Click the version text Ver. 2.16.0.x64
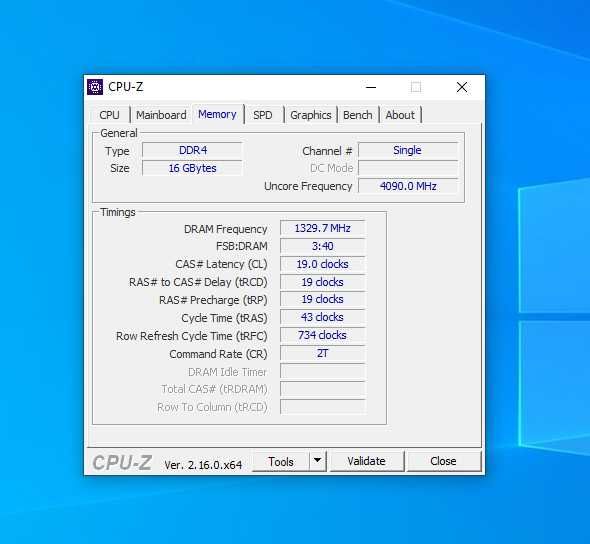This screenshot has height=544, width=590. point(203,465)
